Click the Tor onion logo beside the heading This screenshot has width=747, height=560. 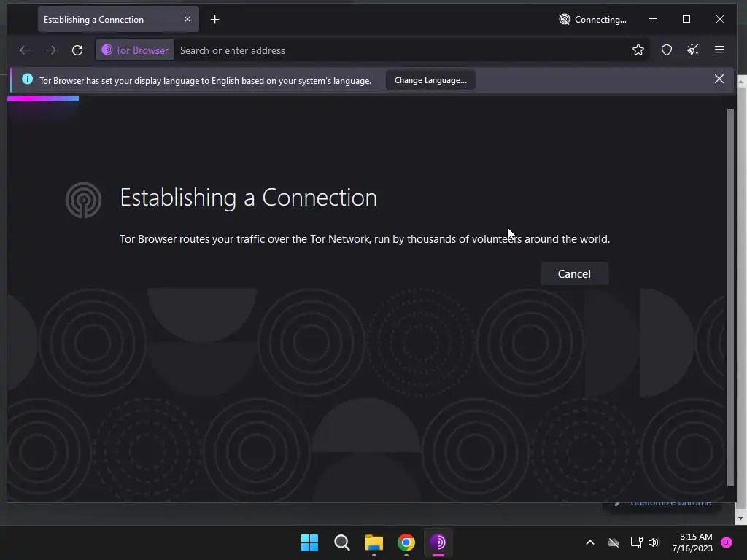tap(83, 200)
